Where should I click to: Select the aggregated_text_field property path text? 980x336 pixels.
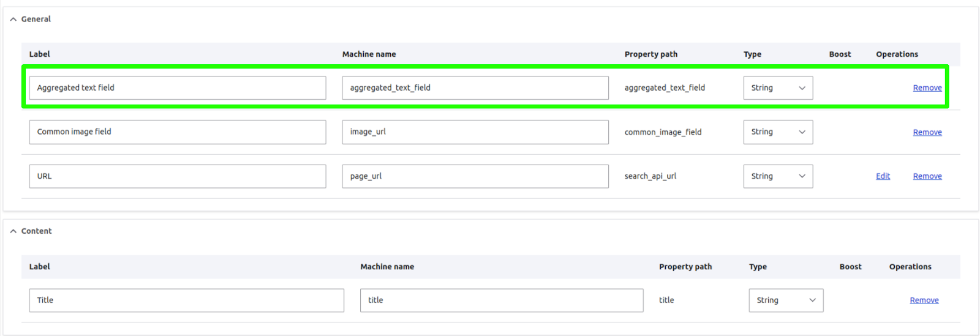tap(665, 88)
